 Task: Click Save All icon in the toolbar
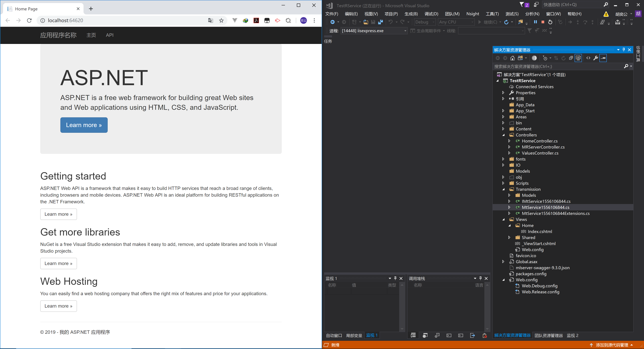pyautogui.click(x=381, y=22)
